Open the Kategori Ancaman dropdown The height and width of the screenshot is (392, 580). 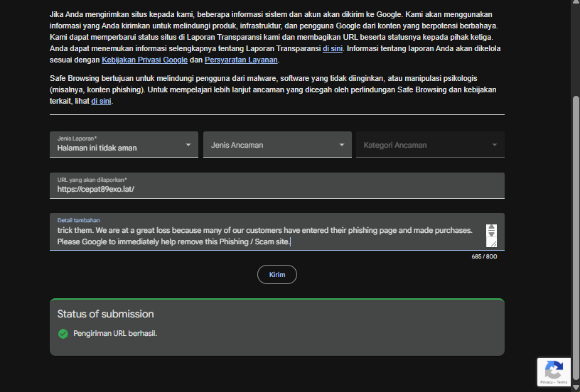tap(430, 145)
